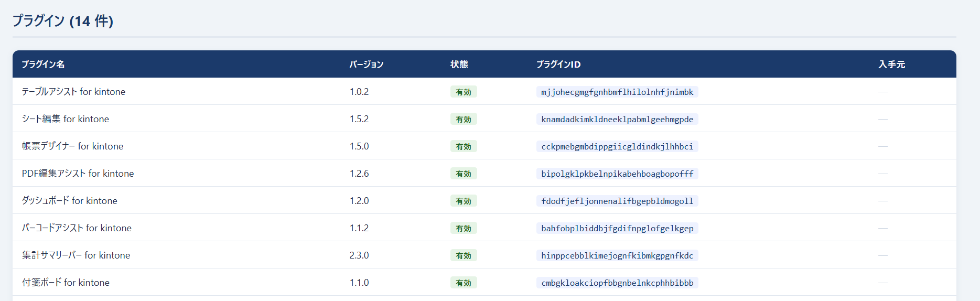Click plugin ID bahfobplbiddbjfgdifnpglofgelkgep
The image size is (980, 301).
pyautogui.click(x=617, y=228)
